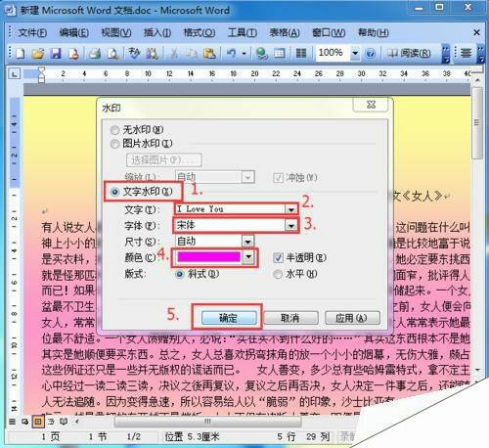Click the horizontal scrollbar thumb
Screen dimensions: 489x448
coord(208,422)
